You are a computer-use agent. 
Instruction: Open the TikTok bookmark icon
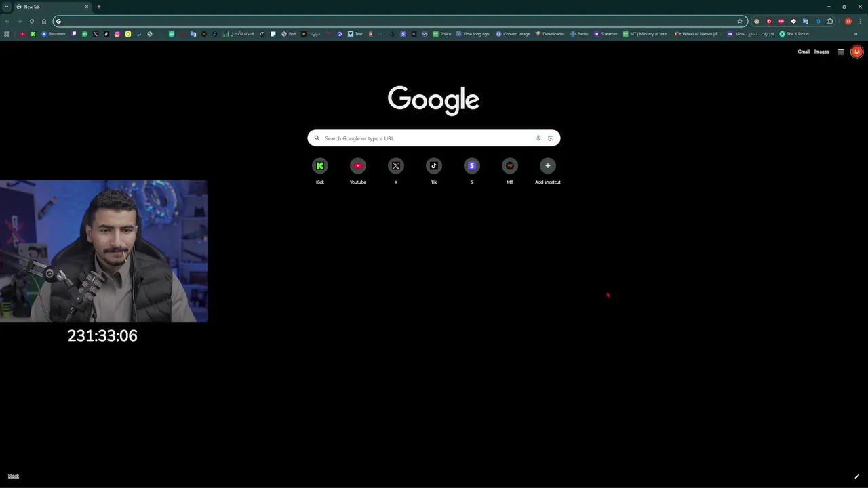pyautogui.click(x=106, y=34)
